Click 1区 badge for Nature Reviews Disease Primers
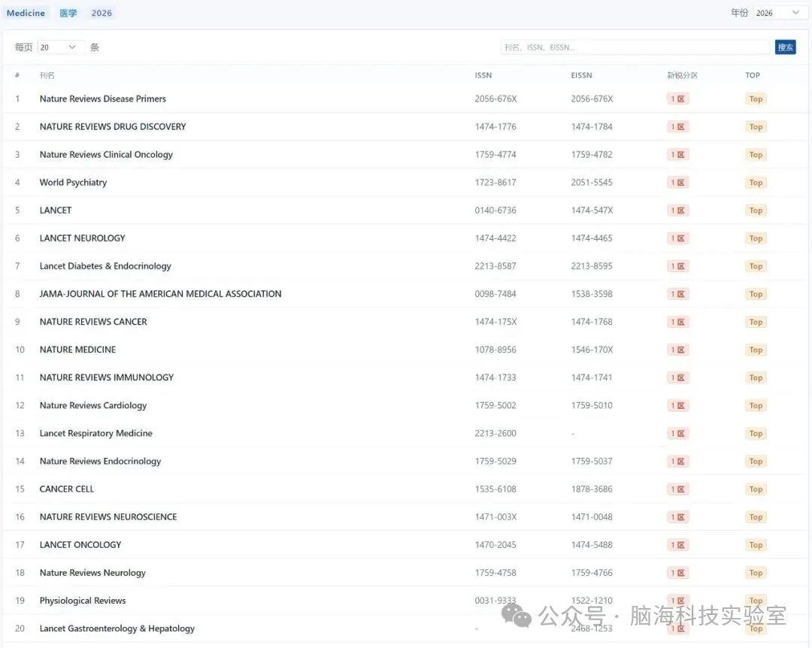Image resolution: width=812 pixels, height=648 pixels. pyautogui.click(x=678, y=99)
